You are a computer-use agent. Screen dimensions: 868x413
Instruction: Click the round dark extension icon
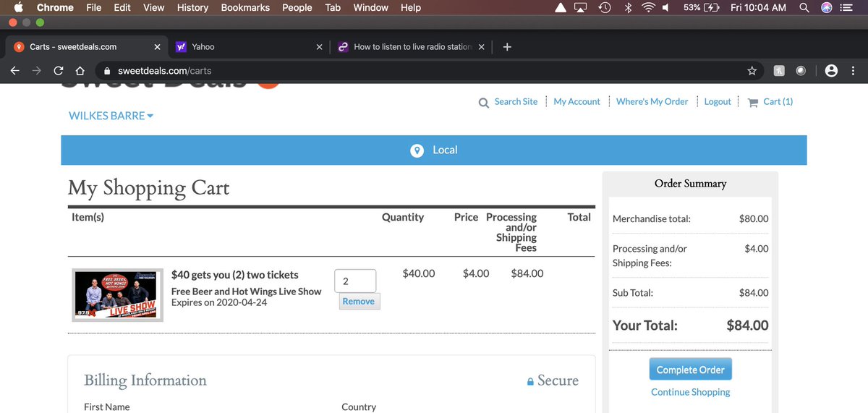(801, 71)
